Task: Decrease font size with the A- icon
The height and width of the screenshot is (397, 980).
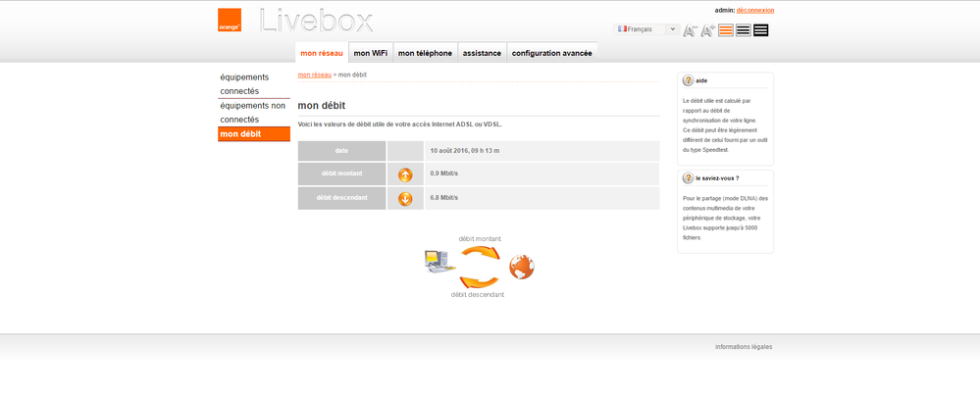Action: [690, 30]
